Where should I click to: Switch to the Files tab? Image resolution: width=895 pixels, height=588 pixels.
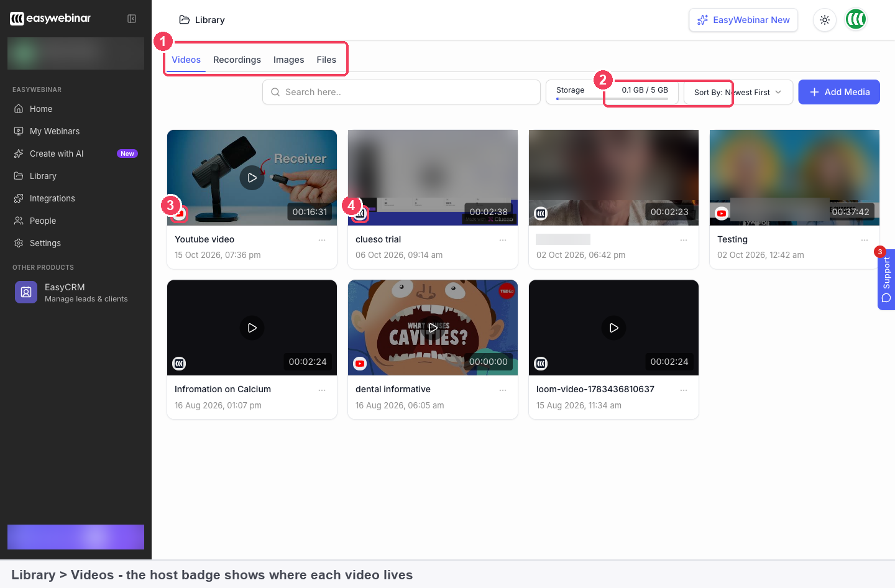click(x=326, y=60)
